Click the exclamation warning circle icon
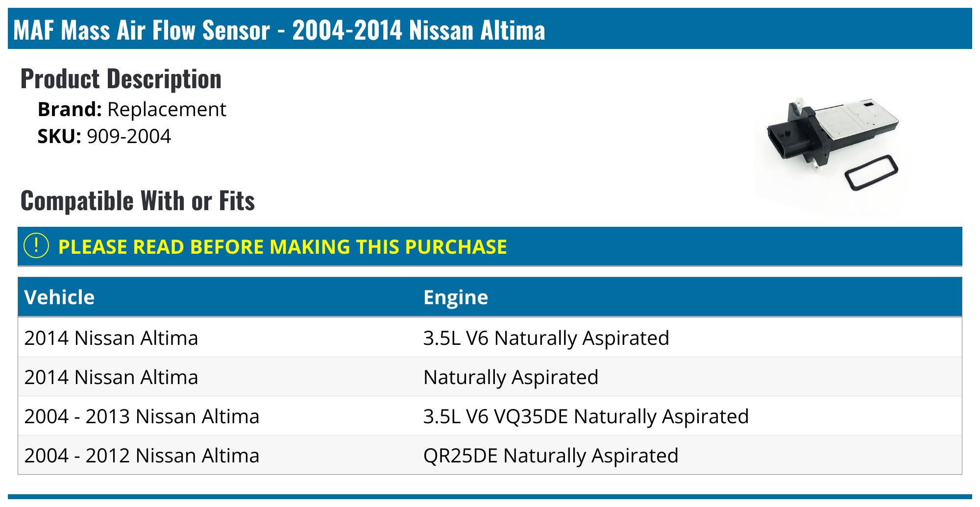The width and height of the screenshot is (980, 507). click(36, 246)
